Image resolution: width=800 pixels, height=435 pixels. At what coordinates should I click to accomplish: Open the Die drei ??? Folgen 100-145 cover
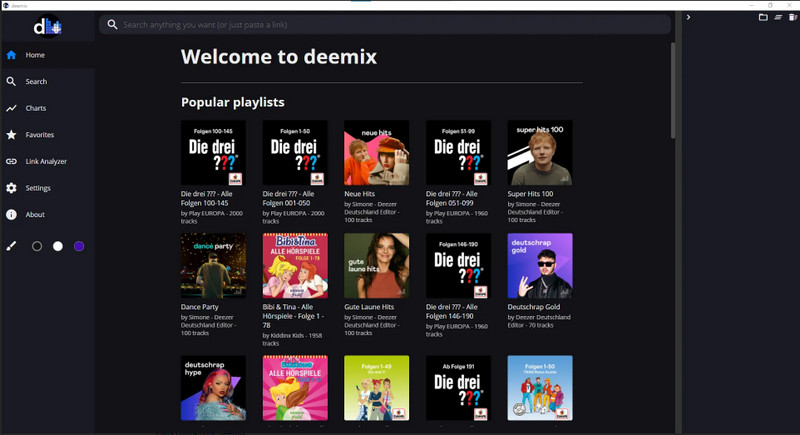tap(213, 152)
